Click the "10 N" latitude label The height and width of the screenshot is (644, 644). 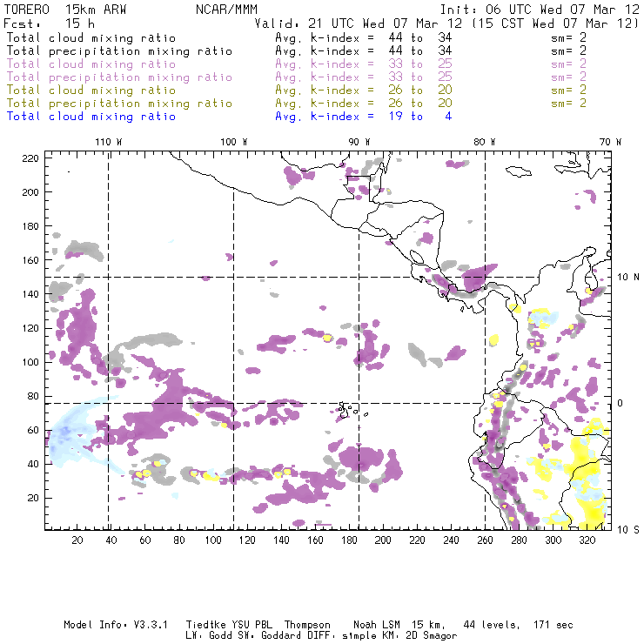[x=628, y=278]
